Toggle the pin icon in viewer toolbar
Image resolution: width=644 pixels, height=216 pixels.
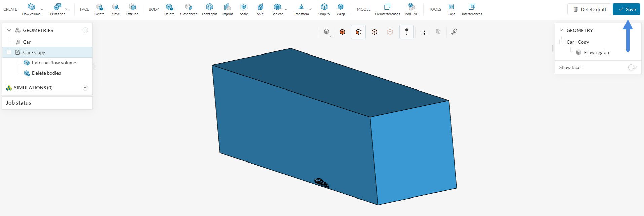click(x=407, y=32)
